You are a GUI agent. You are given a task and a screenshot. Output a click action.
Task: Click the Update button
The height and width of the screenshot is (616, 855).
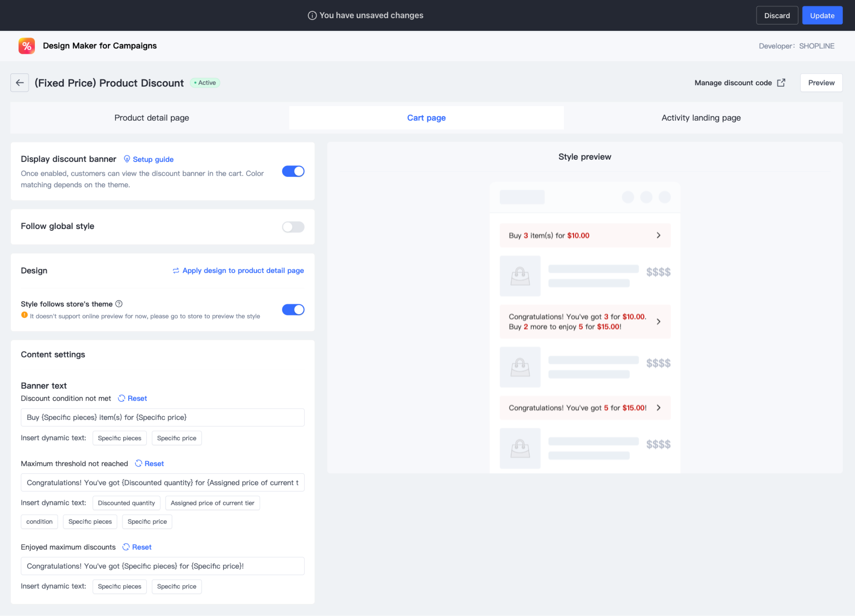pyautogui.click(x=822, y=15)
